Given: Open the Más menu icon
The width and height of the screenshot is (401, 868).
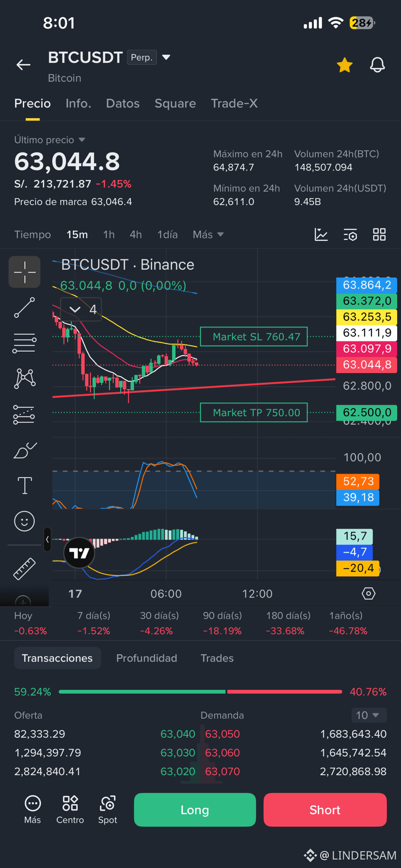Looking at the screenshot, I should click(x=32, y=809).
